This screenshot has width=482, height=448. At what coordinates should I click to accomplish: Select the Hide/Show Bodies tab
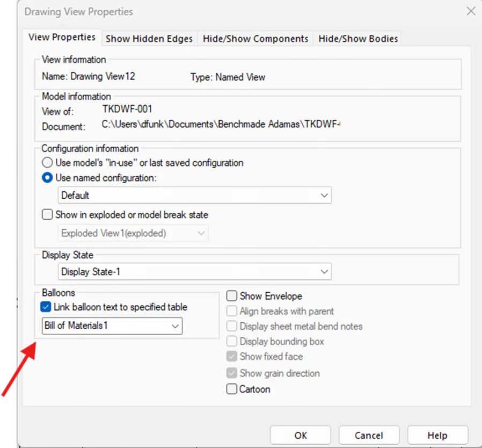click(357, 38)
